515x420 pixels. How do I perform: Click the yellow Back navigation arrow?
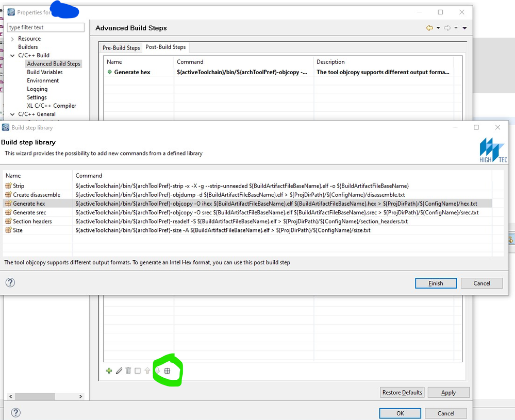click(430, 28)
